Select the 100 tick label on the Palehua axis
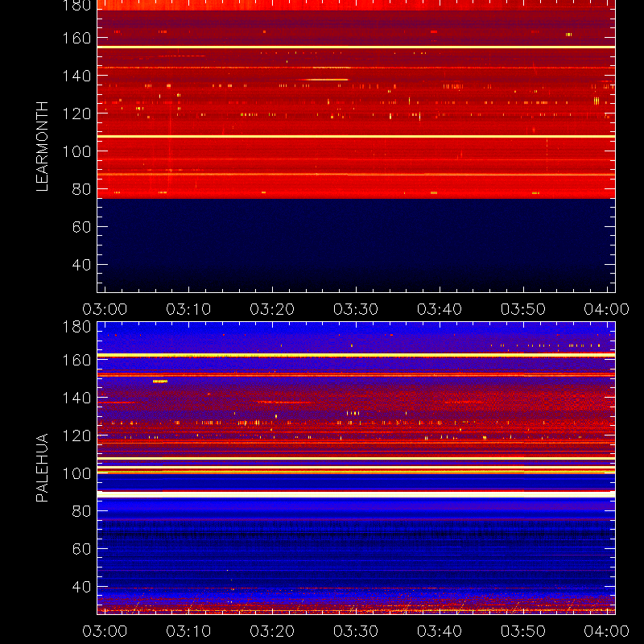The height and width of the screenshot is (644, 644). click(76, 473)
